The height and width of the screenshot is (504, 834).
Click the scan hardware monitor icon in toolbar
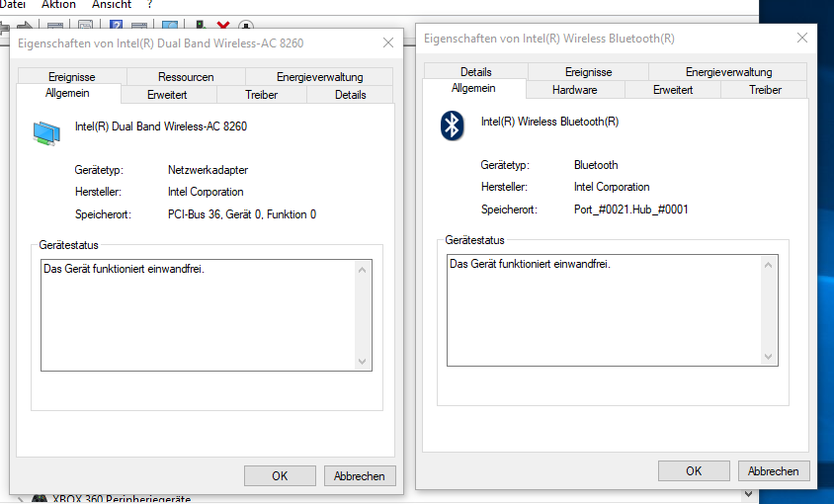(170, 25)
